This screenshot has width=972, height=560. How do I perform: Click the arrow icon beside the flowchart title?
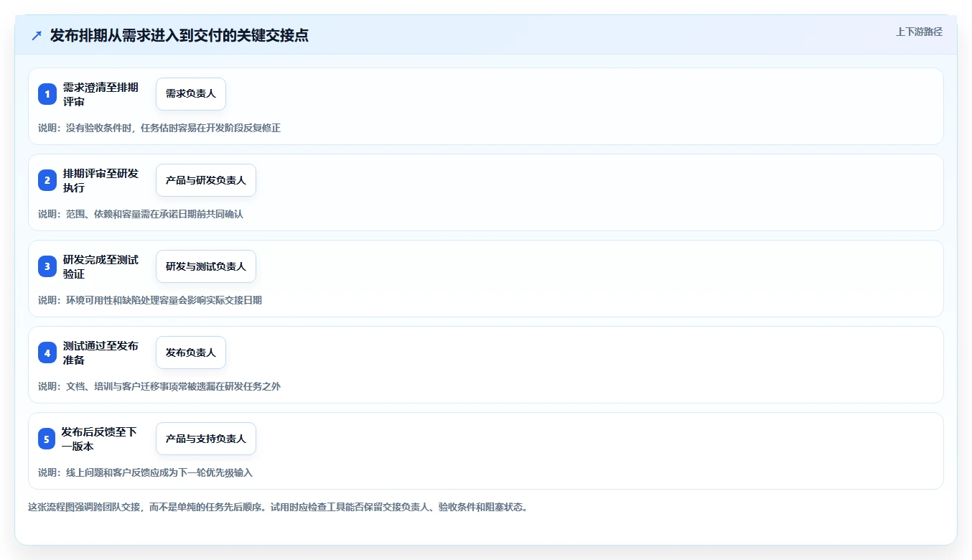coord(37,35)
